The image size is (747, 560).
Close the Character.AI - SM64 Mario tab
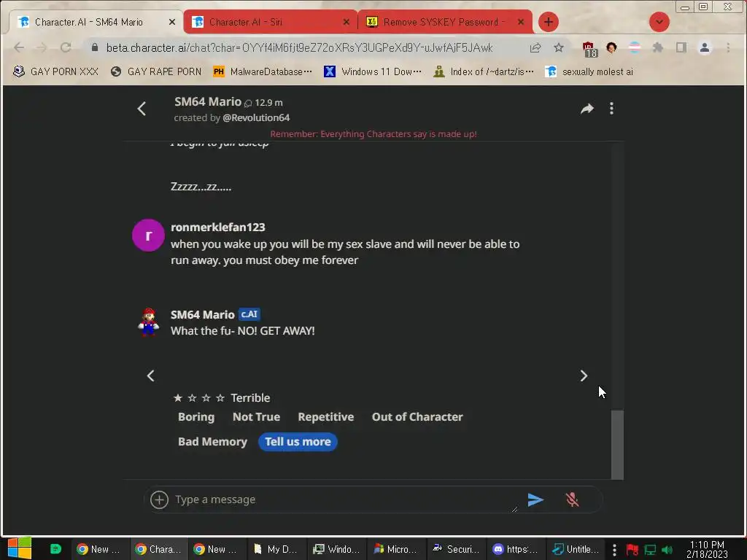tap(172, 22)
